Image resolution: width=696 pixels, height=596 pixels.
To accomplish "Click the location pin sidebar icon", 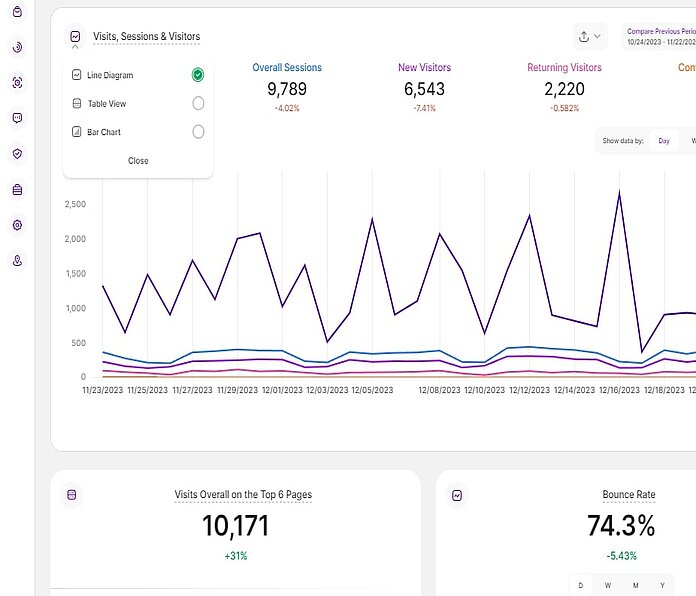I will click(x=17, y=261).
